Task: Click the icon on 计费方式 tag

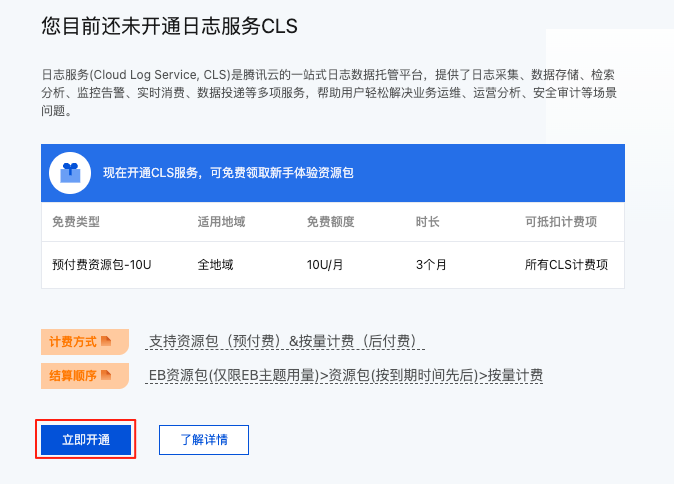Action: (106, 341)
